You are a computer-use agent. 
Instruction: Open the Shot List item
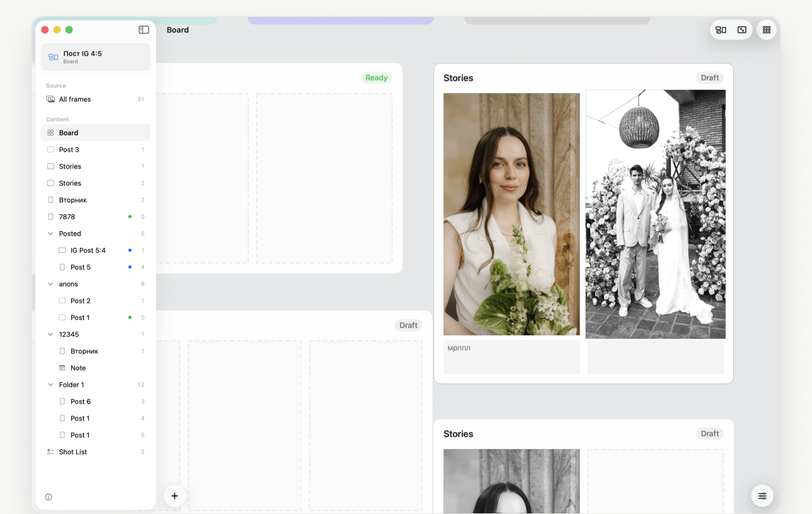coord(96,452)
